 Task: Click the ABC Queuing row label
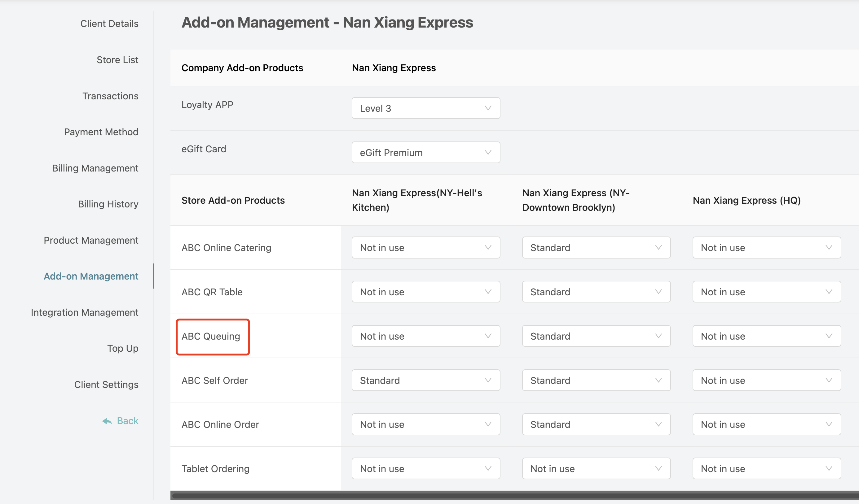click(x=211, y=336)
